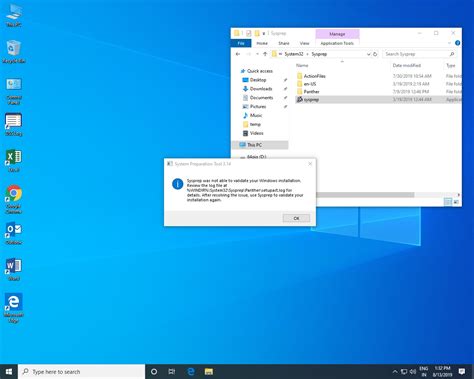Click the clock in system tray
The image size is (474, 379).
pyautogui.click(x=442, y=371)
